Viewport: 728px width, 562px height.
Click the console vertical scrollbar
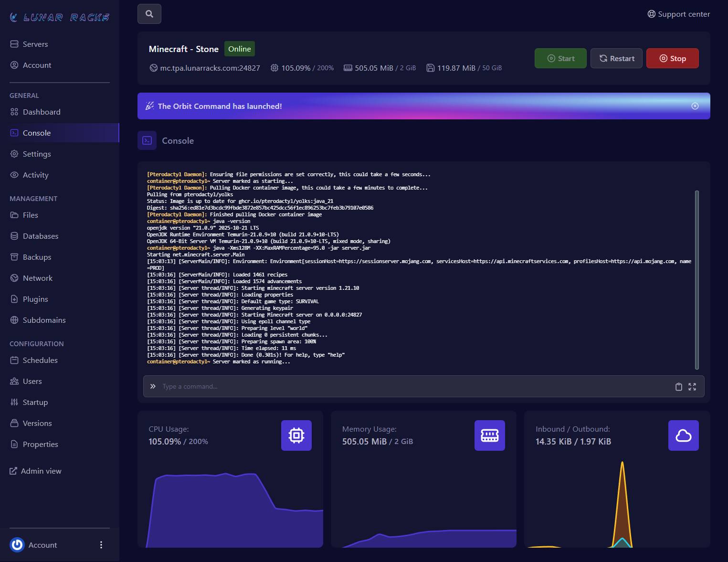coord(696,280)
